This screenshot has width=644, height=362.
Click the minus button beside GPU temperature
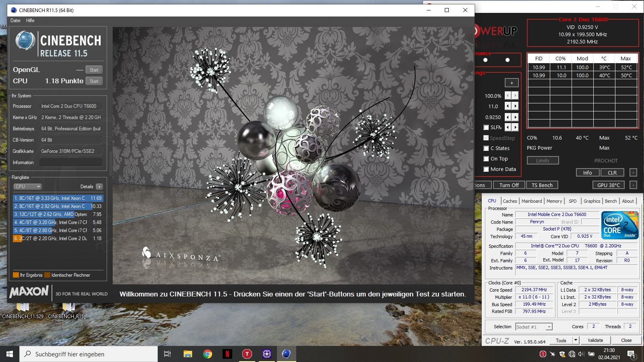[633, 185]
